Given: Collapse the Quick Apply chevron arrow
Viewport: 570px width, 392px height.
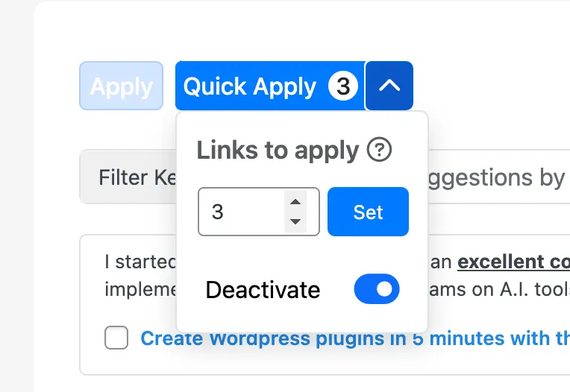Looking at the screenshot, I should click(x=389, y=86).
